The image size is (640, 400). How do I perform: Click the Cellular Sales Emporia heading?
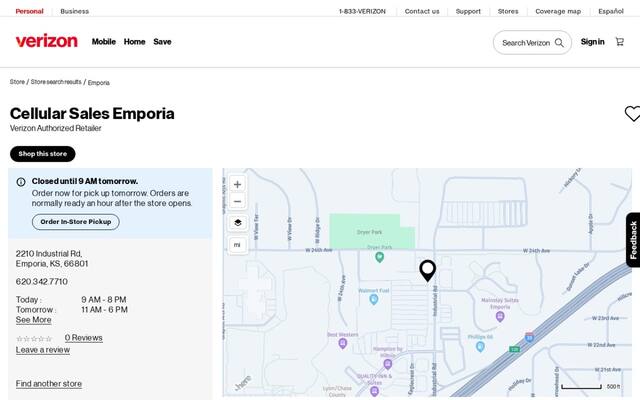[x=92, y=113]
